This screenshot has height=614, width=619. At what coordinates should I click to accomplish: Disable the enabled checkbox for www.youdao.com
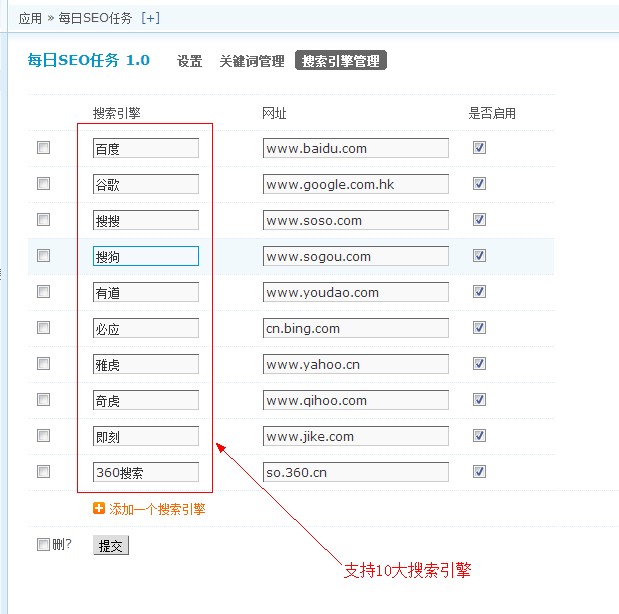(x=479, y=292)
